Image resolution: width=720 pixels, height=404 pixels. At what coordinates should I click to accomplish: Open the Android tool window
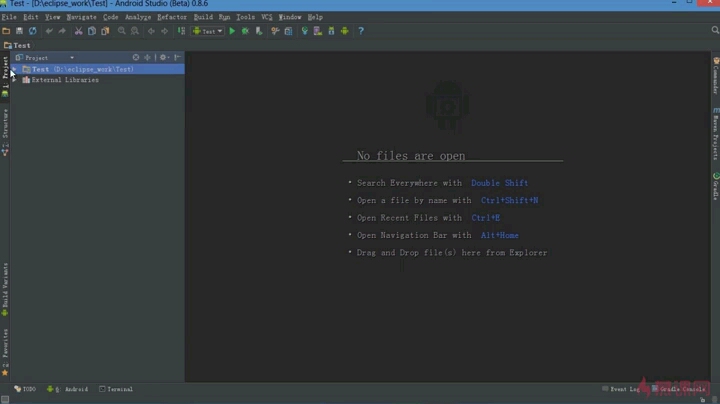(68, 389)
